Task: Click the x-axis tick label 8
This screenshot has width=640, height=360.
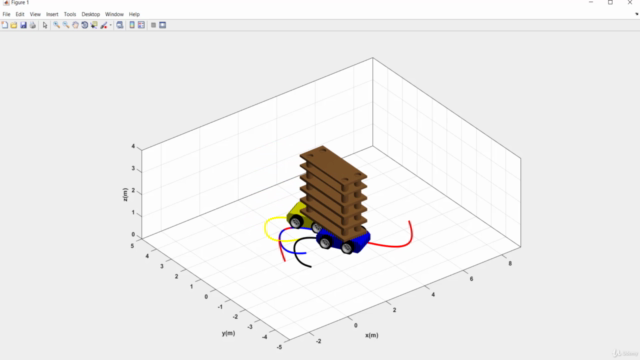Action: (x=510, y=264)
